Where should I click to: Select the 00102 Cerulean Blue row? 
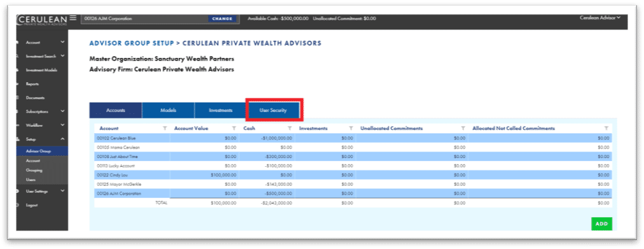(x=353, y=138)
